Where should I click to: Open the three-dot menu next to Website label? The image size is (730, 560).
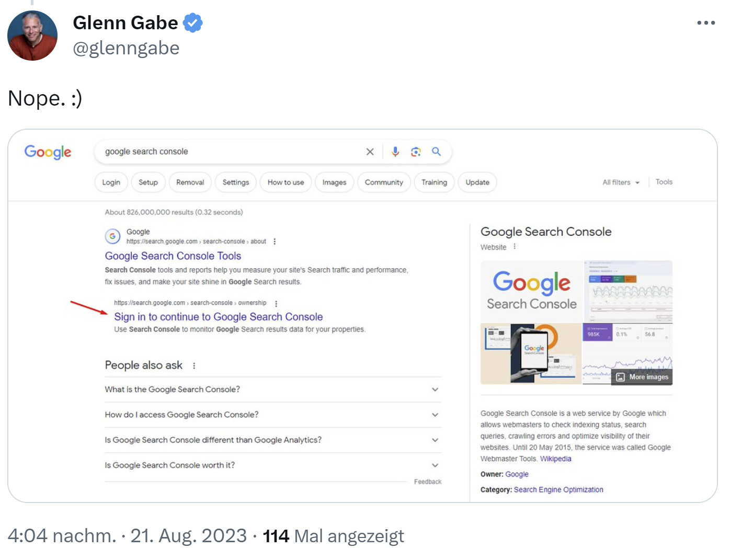pyautogui.click(x=515, y=247)
